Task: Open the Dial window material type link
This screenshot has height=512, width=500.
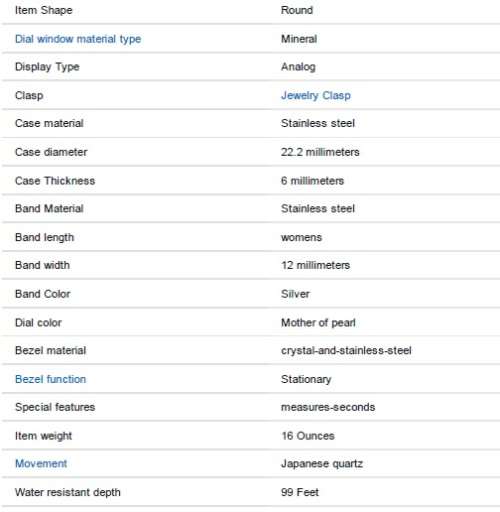Action: tap(78, 39)
